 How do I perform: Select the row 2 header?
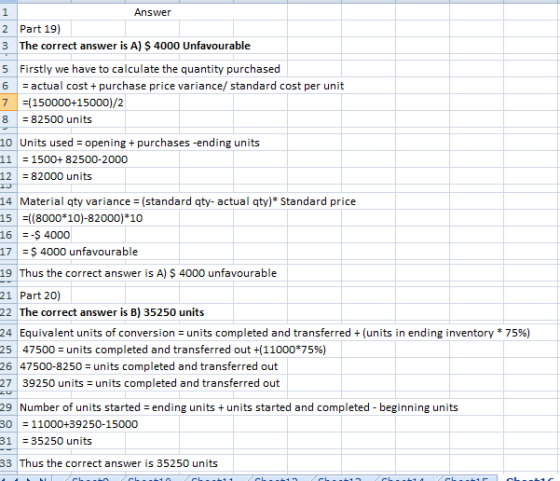coord(8,29)
